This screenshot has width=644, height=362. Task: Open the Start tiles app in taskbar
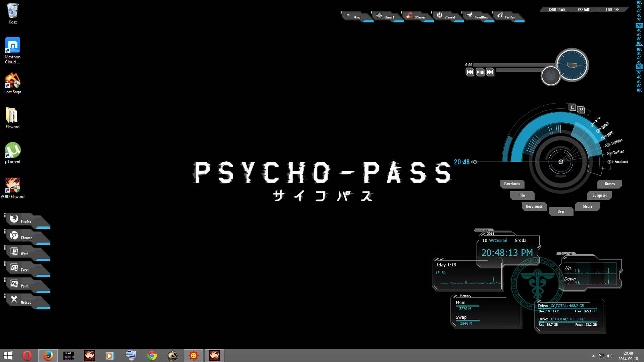(x=69, y=356)
